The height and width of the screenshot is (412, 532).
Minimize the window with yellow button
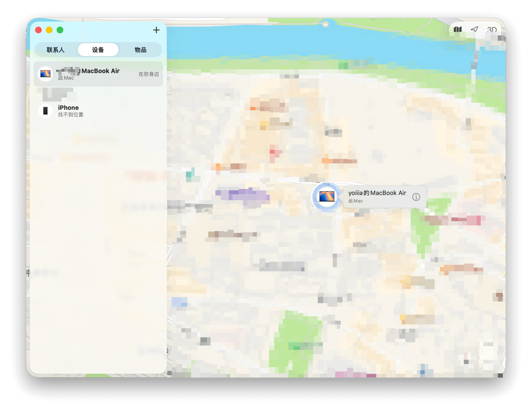49,30
